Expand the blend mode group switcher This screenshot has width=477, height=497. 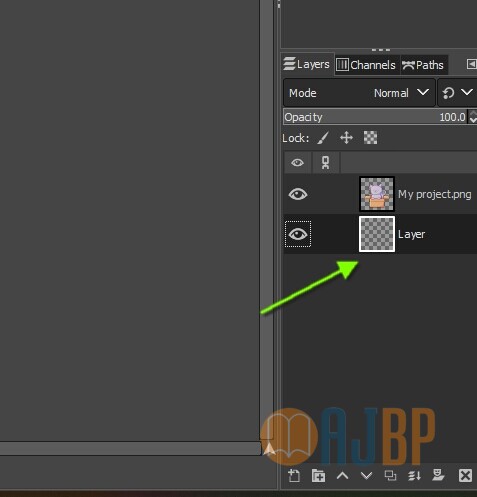457,93
